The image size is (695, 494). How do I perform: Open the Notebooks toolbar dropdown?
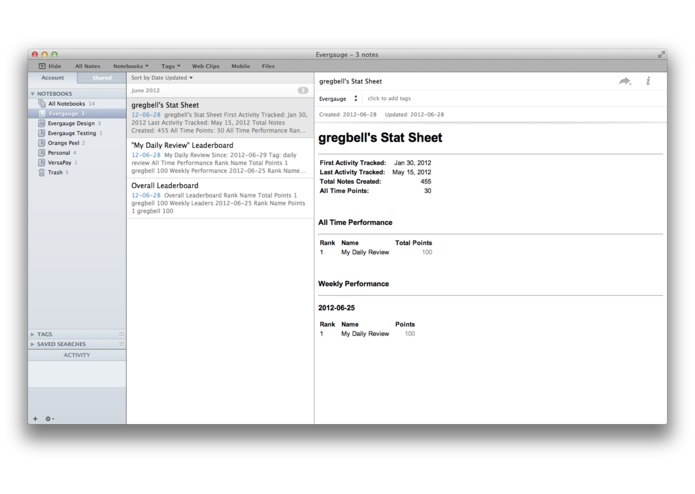[x=131, y=66]
